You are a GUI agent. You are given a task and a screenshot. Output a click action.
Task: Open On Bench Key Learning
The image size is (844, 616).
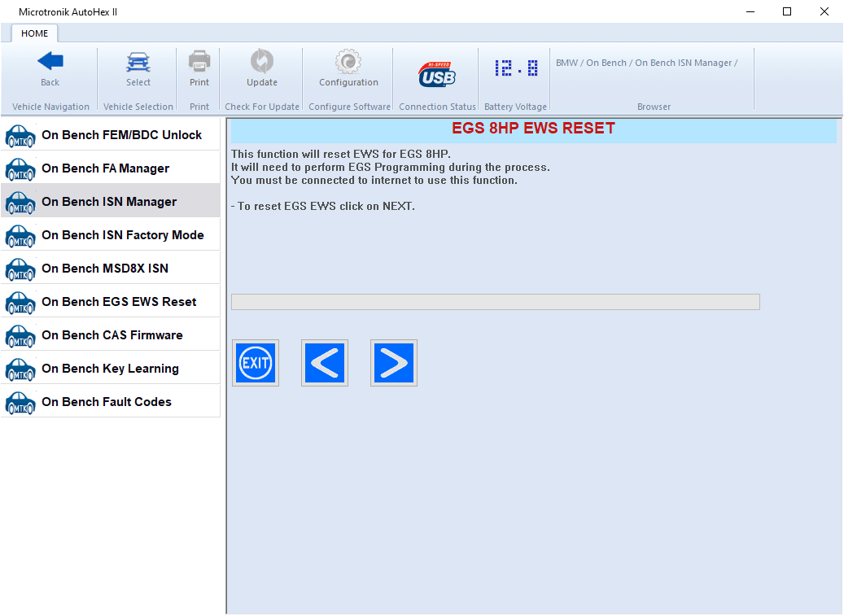pos(111,368)
